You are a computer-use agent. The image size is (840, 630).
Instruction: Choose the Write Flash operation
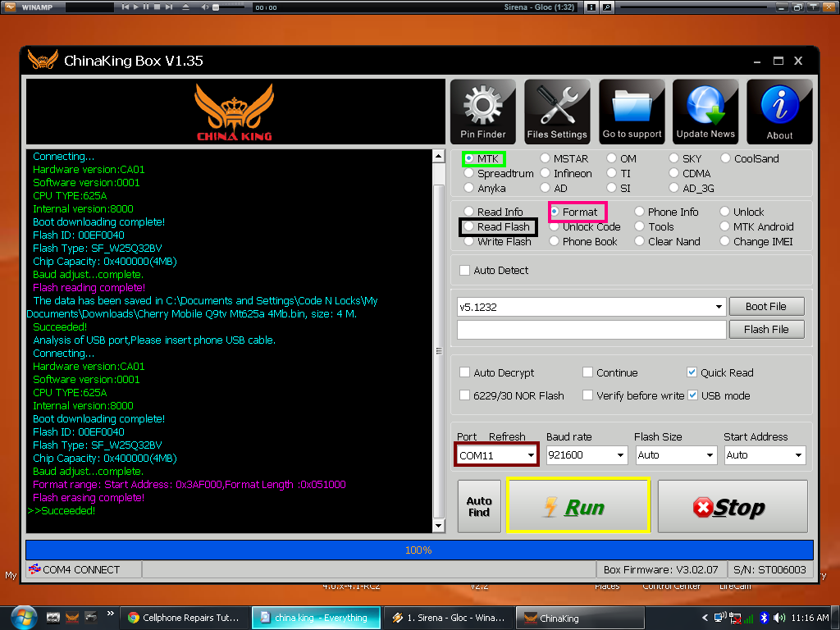[468, 242]
